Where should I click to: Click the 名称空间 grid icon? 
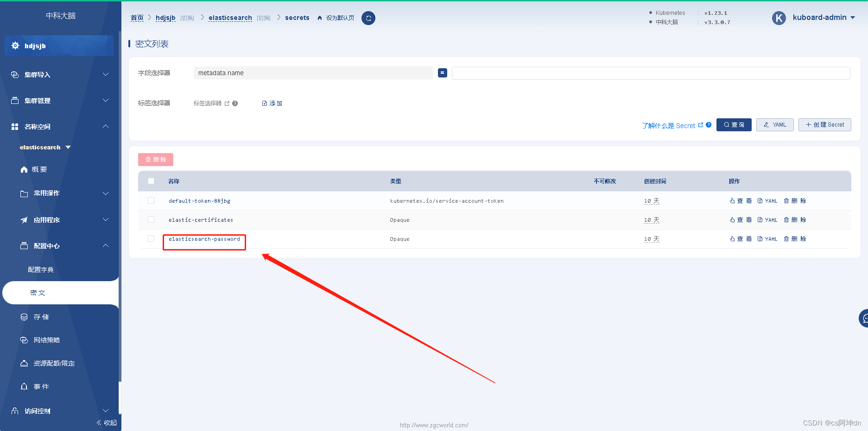pos(15,127)
